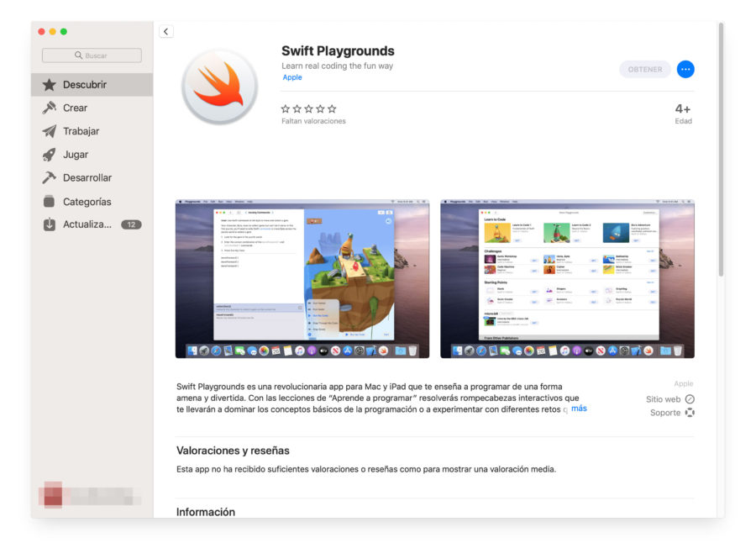Open the first app screenshot
This screenshot has height=559, width=756.
[302, 278]
